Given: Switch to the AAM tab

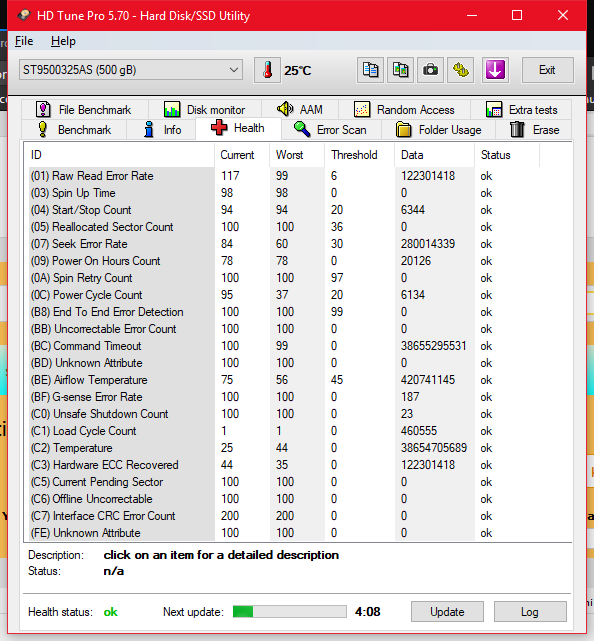Looking at the screenshot, I should coord(300,110).
